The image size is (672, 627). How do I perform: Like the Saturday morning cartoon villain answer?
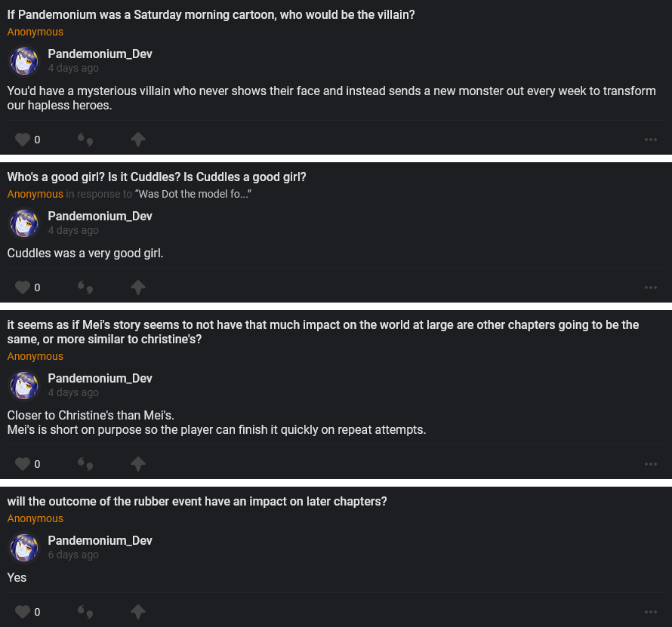[23, 140]
